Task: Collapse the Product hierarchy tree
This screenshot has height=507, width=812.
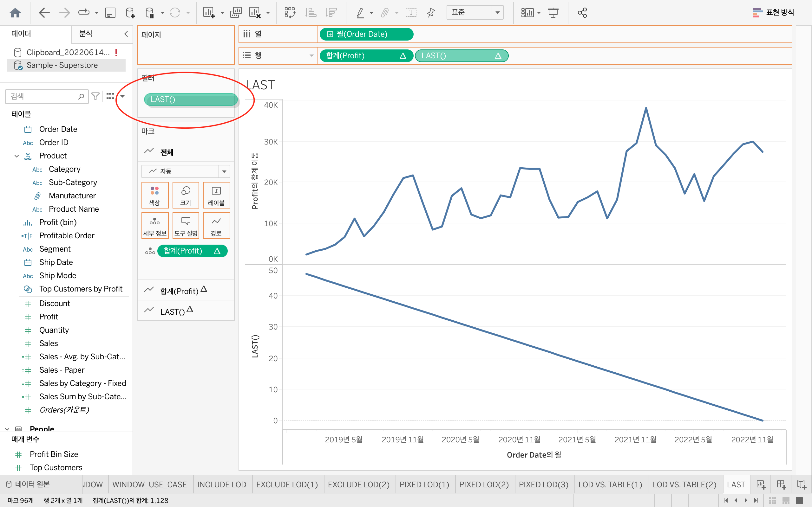Action: 16,156
